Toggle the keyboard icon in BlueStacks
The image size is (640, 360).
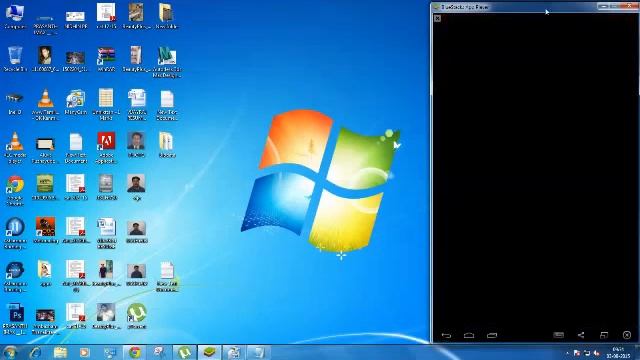558,335
